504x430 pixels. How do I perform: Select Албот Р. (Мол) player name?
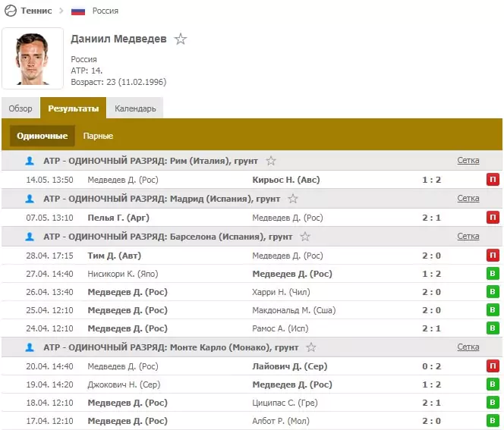[x=281, y=421]
